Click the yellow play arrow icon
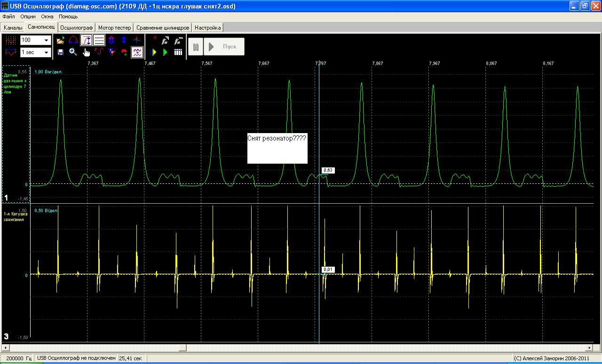Viewport: 602px width, 364px height. pos(154,52)
